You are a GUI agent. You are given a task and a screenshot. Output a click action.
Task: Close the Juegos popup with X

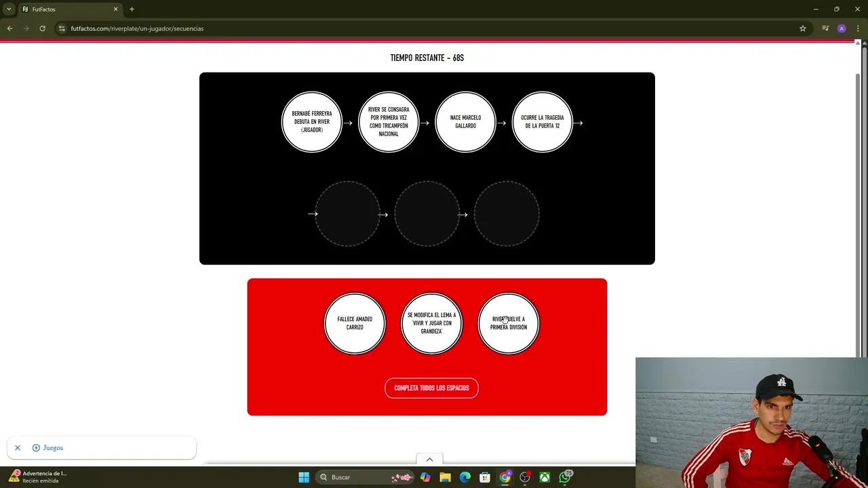[x=18, y=448]
